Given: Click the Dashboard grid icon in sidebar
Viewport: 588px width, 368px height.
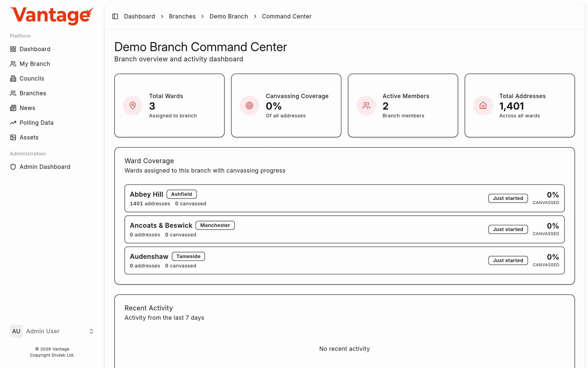Looking at the screenshot, I should pos(13,49).
